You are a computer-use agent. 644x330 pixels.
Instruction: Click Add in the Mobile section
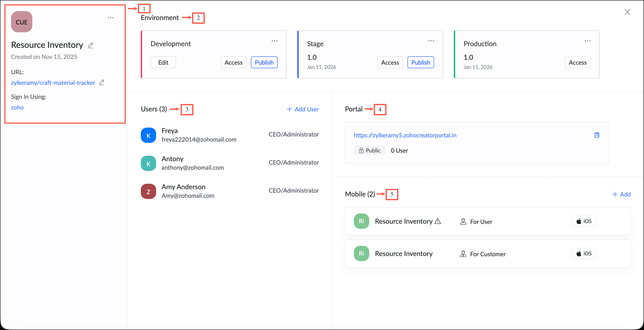(x=621, y=194)
